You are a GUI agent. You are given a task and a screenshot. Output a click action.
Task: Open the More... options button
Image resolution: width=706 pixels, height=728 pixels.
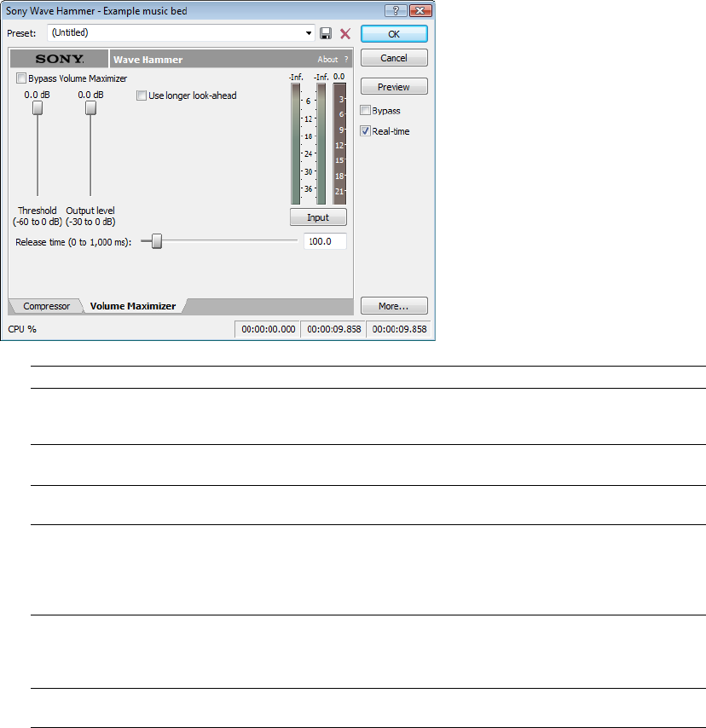[x=394, y=306]
